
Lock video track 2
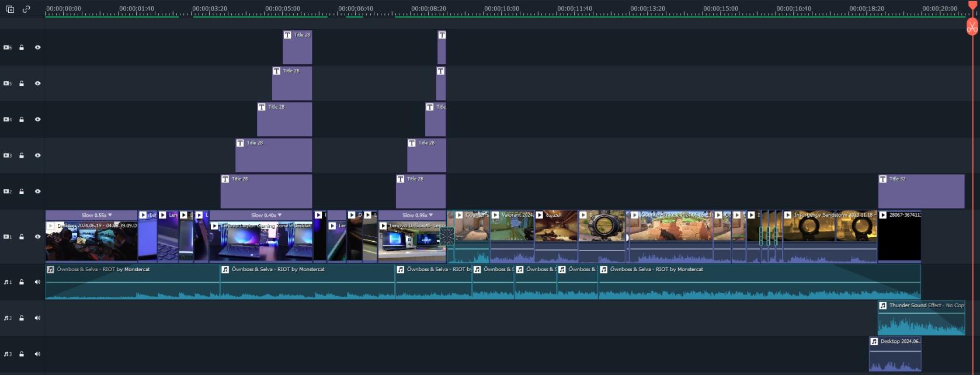point(22,192)
